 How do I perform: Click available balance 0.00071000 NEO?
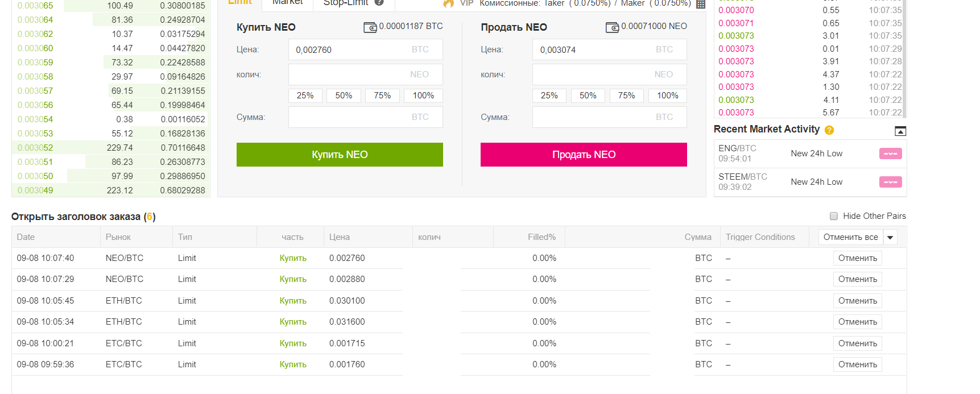click(654, 26)
